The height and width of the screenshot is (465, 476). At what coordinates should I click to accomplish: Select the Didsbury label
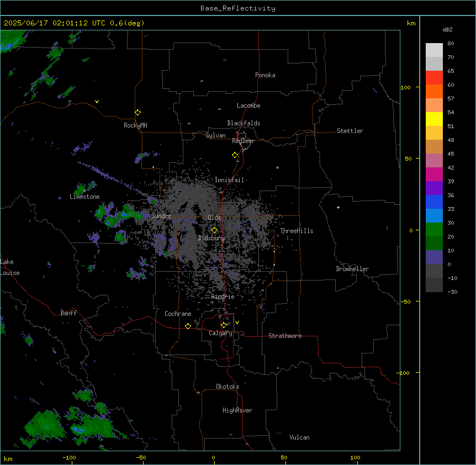(x=211, y=238)
